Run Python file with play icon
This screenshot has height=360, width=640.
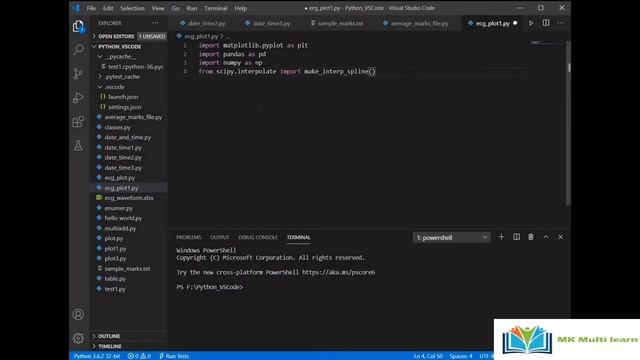click(531, 23)
